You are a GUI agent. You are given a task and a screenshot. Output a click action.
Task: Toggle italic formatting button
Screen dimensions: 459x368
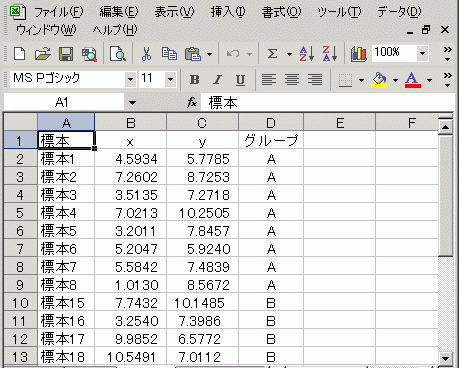(x=217, y=80)
